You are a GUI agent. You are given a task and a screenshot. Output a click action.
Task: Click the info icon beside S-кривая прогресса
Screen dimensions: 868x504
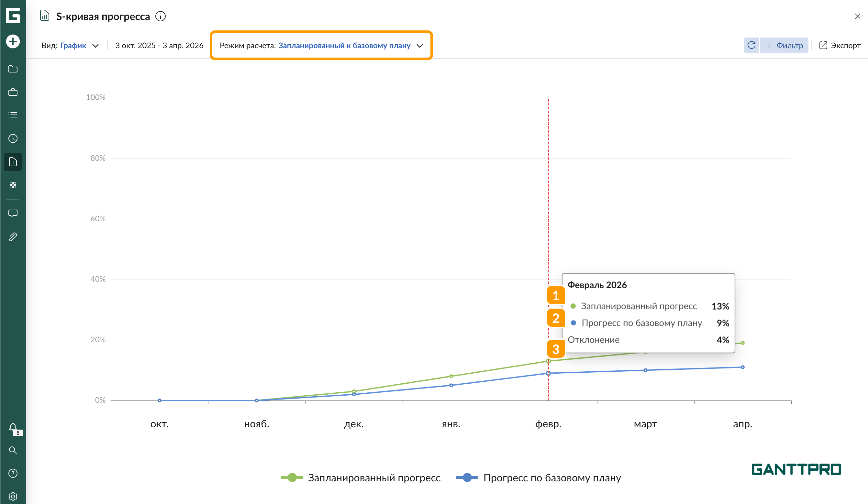point(161,16)
